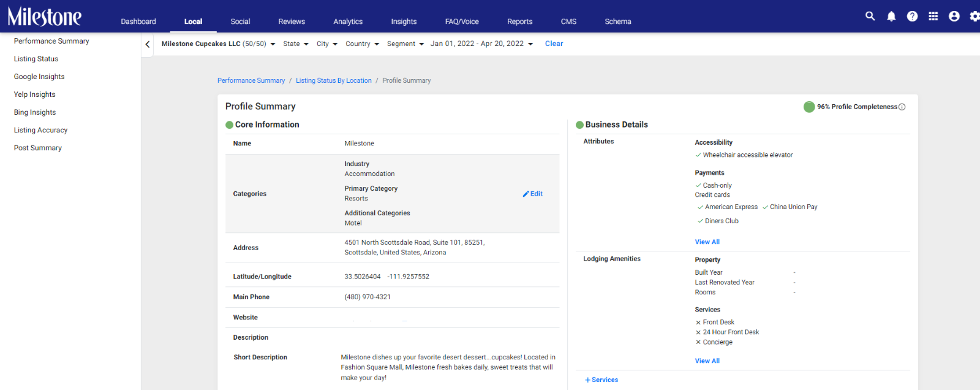Click the Listing Status By Location breadcrumb
The width and height of the screenshot is (980, 390).
click(x=334, y=81)
